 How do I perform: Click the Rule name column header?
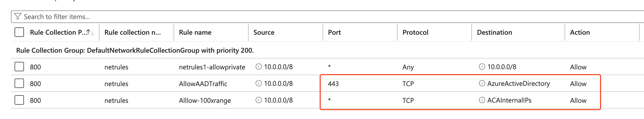(195, 32)
